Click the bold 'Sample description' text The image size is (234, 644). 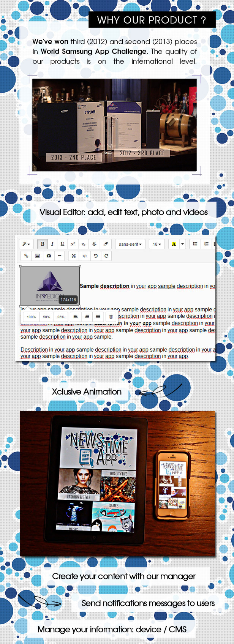tap(104, 286)
